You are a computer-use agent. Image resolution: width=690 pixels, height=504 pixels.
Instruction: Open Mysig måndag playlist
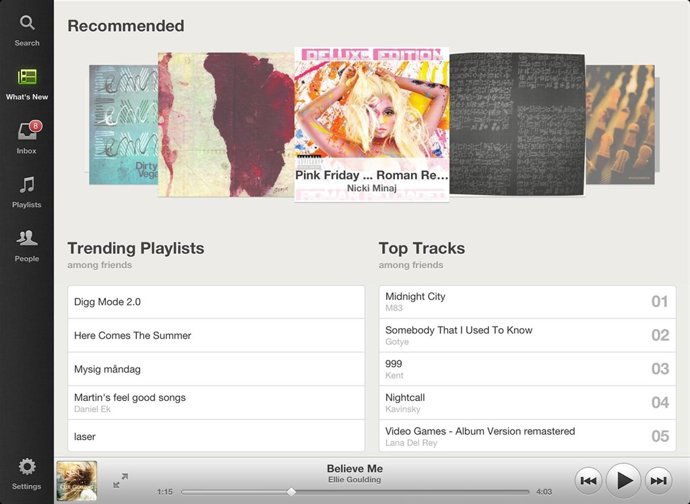point(216,369)
